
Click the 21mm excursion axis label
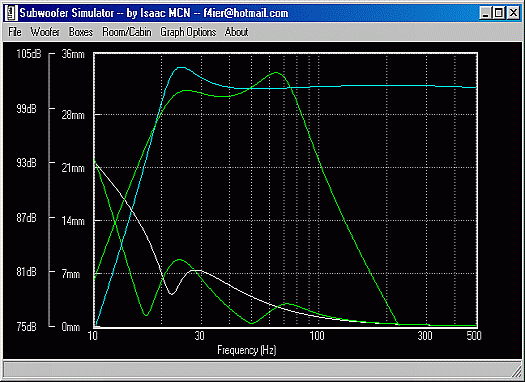pyautogui.click(x=73, y=168)
